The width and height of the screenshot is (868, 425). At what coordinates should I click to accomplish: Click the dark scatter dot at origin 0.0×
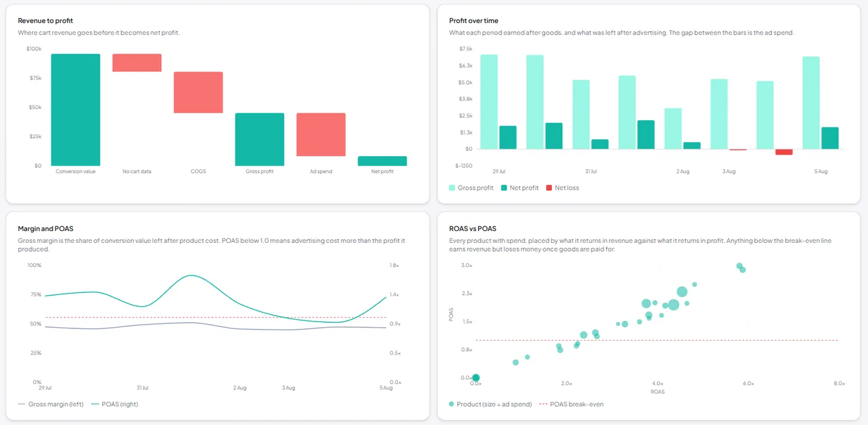[x=476, y=378]
